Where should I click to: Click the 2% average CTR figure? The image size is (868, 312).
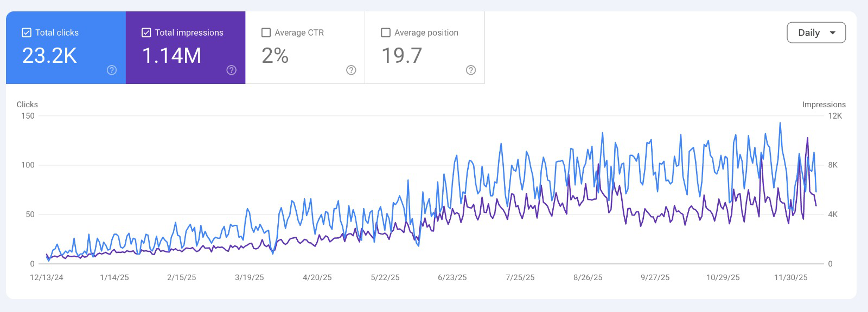coord(275,56)
